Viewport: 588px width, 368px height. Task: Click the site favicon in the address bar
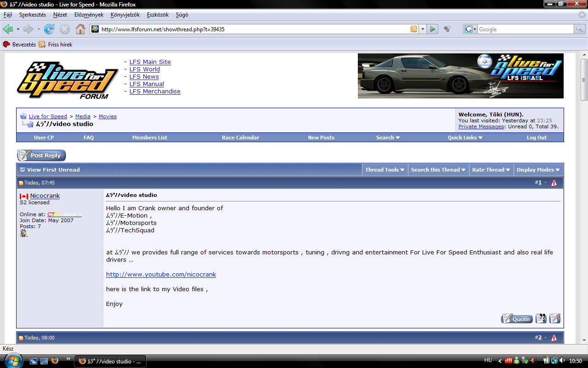(x=95, y=29)
